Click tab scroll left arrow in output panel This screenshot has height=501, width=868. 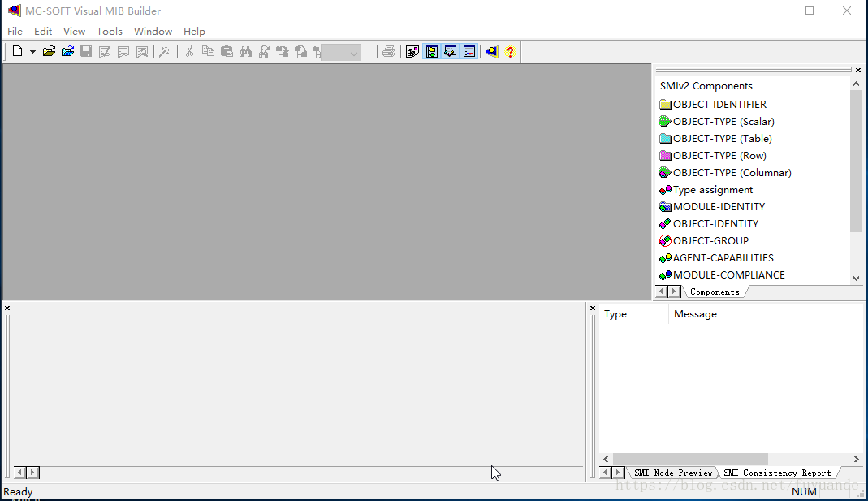pyautogui.click(x=20, y=473)
